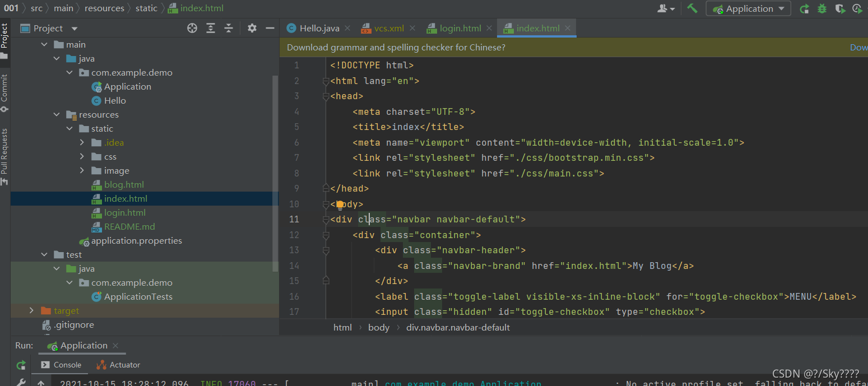Open the Actuator tab in Run panel
Screen dimensions: 868x386
(x=118, y=365)
